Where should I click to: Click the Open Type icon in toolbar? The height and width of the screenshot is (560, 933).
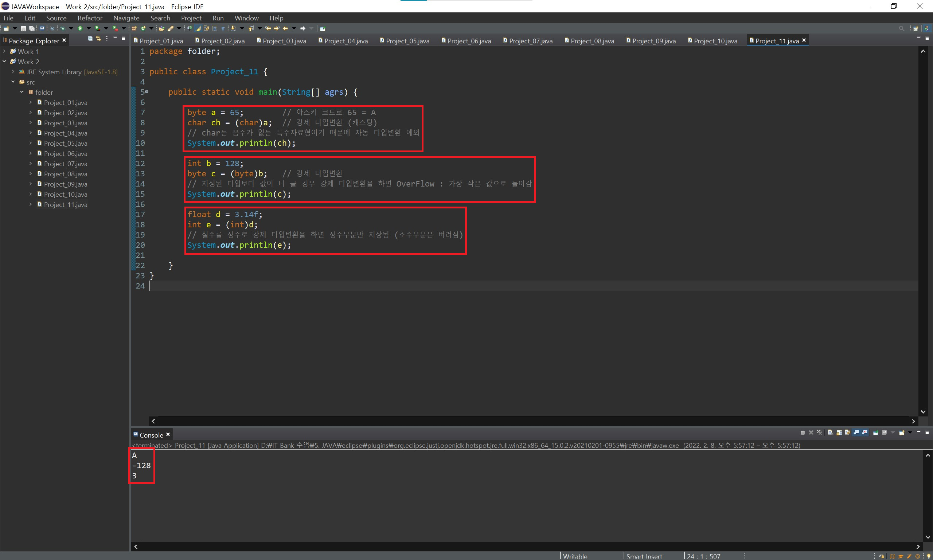161,28
